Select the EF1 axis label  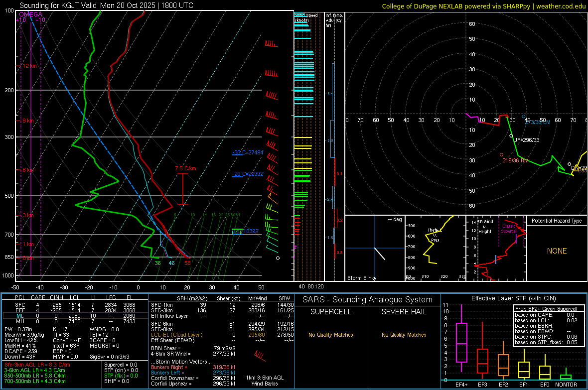pyautogui.click(x=524, y=385)
